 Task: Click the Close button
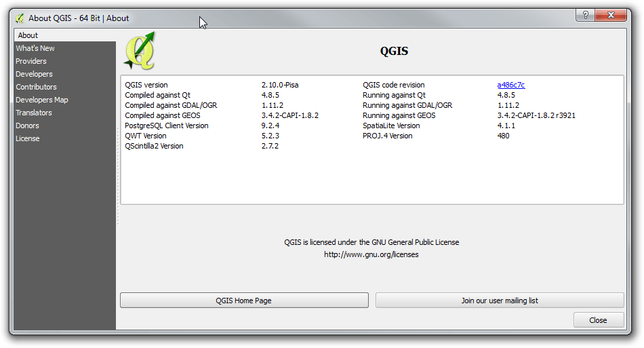pos(599,320)
